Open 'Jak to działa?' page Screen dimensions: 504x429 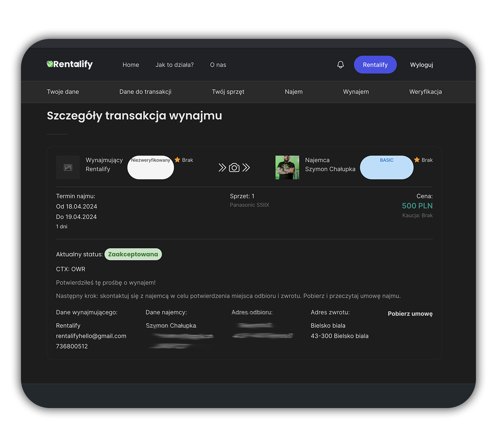(175, 65)
